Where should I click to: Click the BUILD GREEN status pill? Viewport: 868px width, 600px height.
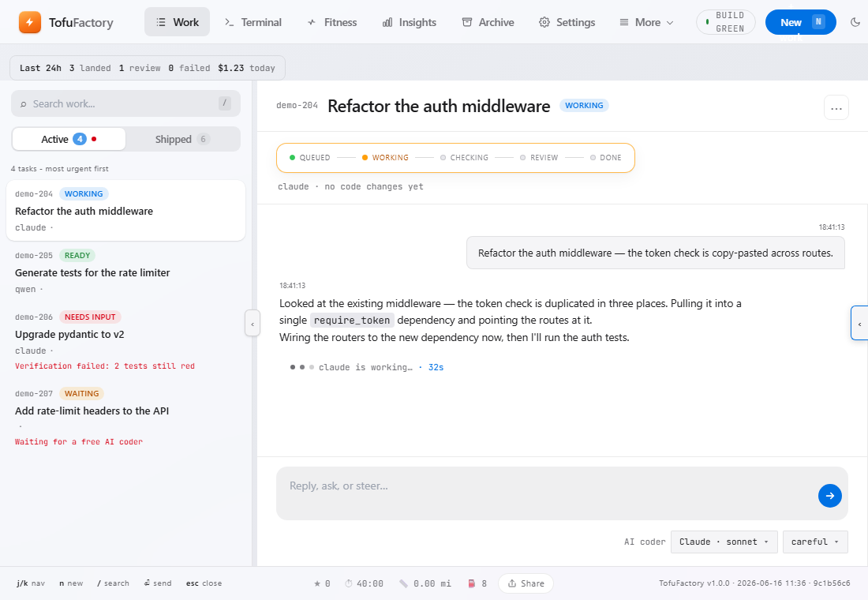[x=725, y=22]
